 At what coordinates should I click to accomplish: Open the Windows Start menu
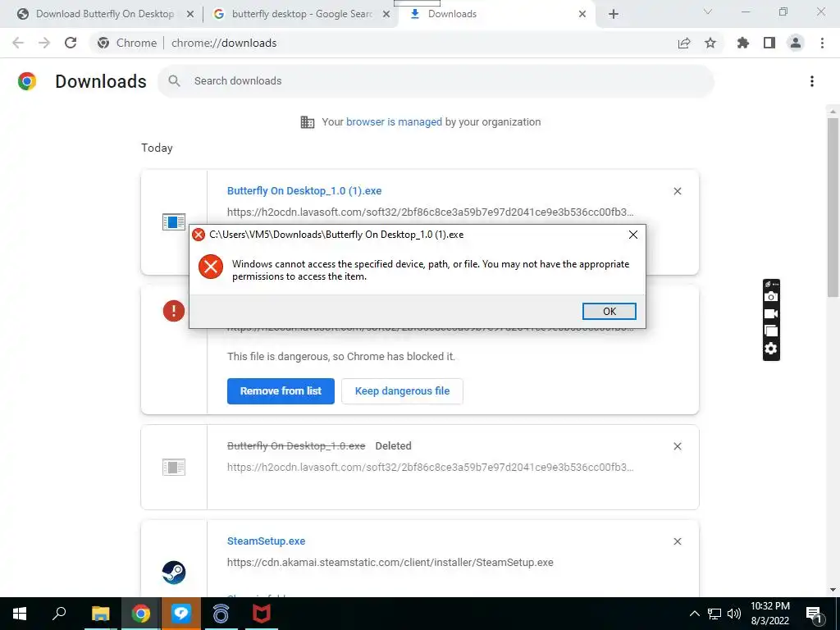[x=20, y=614]
